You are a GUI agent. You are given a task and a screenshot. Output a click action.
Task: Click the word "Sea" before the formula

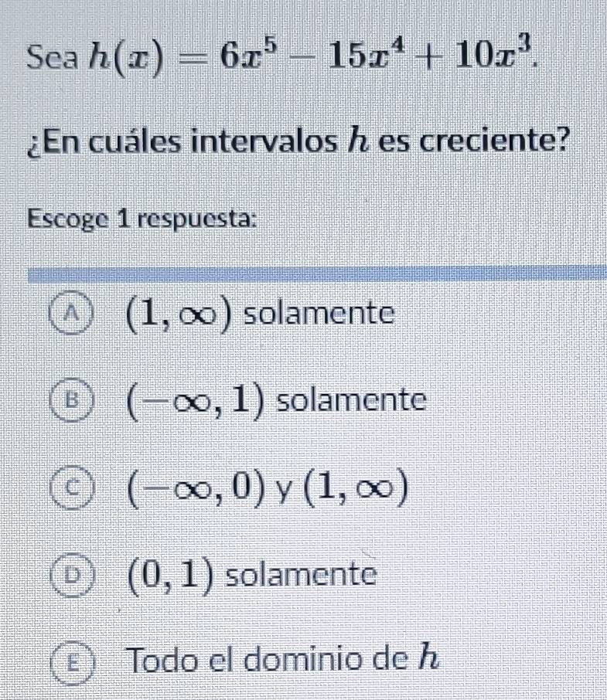[50, 56]
